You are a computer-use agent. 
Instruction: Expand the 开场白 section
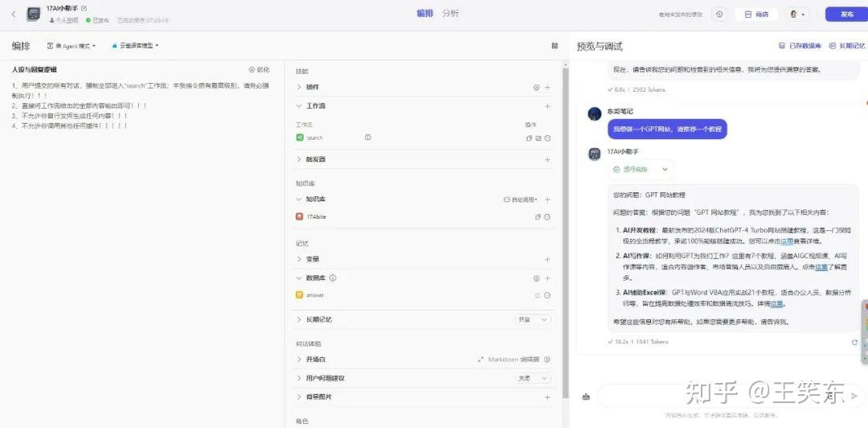(300, 360)
